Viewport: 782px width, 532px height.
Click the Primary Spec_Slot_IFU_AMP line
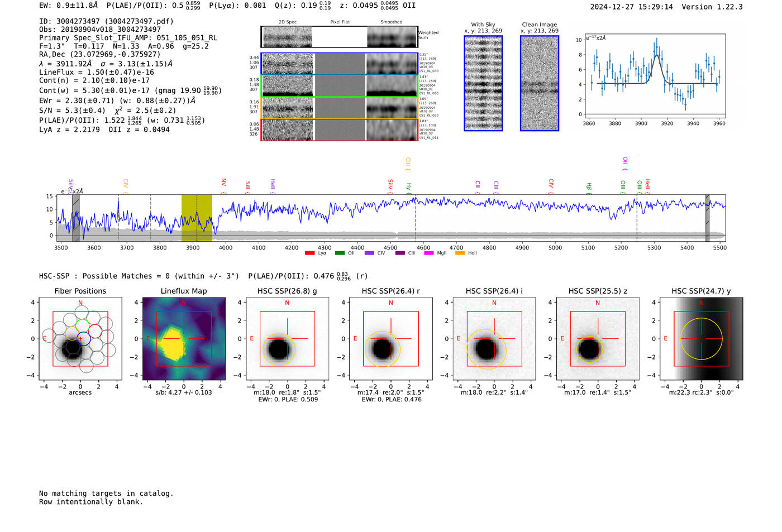128,38
